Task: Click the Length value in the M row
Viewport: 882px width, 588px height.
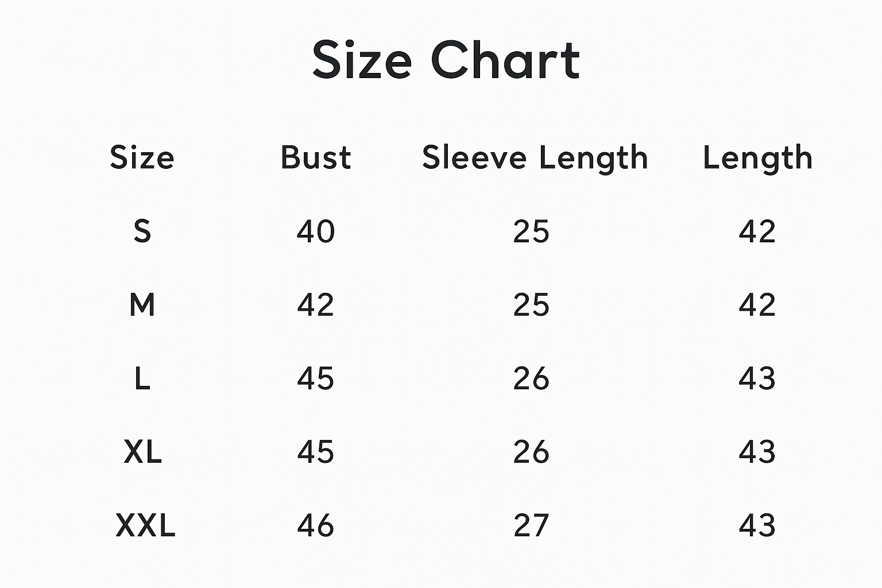Action: (757, 305)
